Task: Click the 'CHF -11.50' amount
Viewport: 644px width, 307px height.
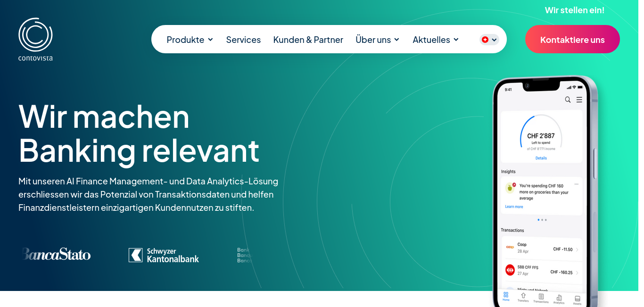Action: point(563,249)
